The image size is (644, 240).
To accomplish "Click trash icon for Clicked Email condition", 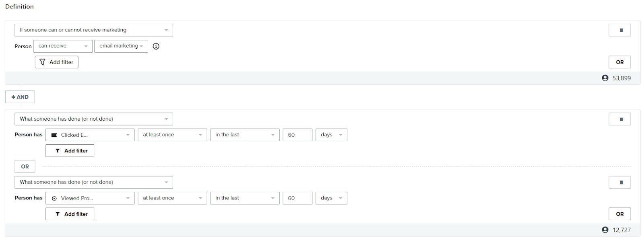I will pyautogui.click(x=619, y=119).
